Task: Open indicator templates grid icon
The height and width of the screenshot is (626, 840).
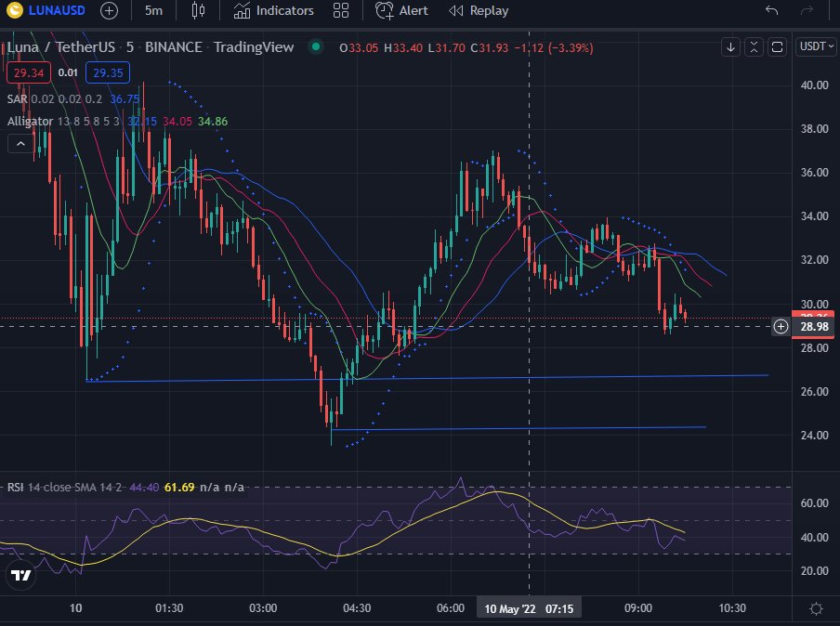Action: 341,11
